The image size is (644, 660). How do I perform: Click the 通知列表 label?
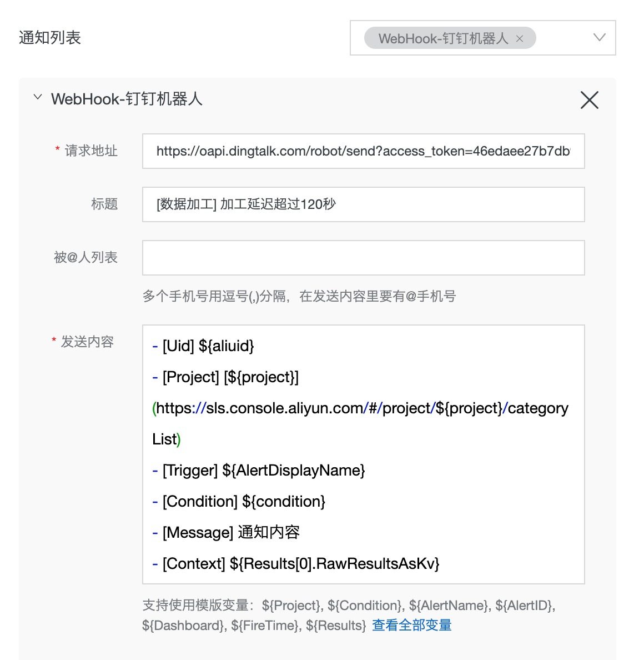click(x=49, y=38)
